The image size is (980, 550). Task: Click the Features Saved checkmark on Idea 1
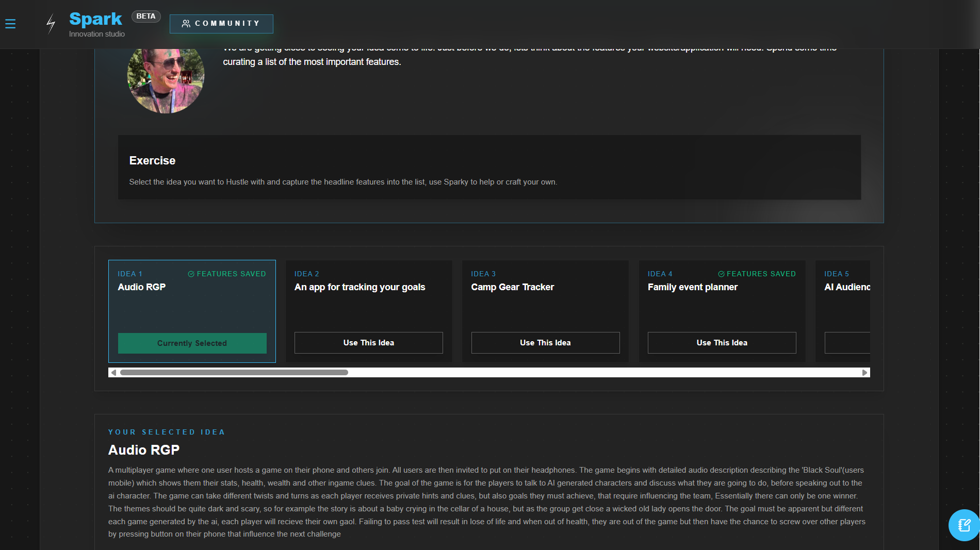click(191, 274)
